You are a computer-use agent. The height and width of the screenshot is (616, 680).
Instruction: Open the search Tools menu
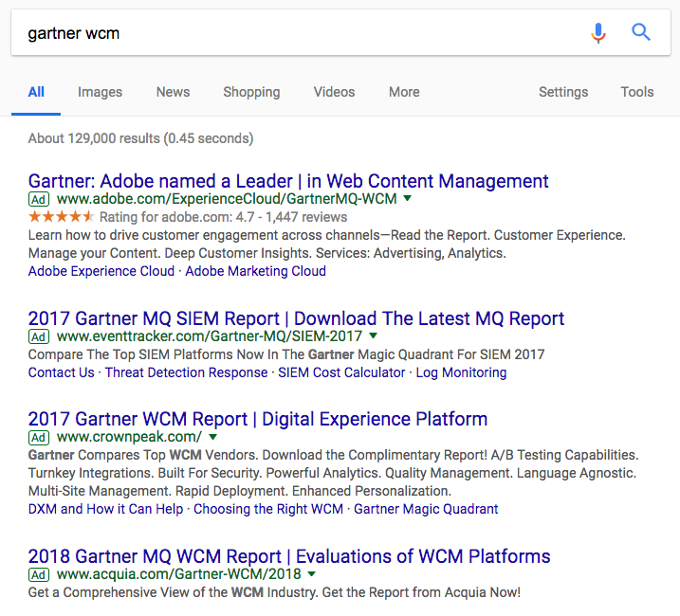point(637,92)
